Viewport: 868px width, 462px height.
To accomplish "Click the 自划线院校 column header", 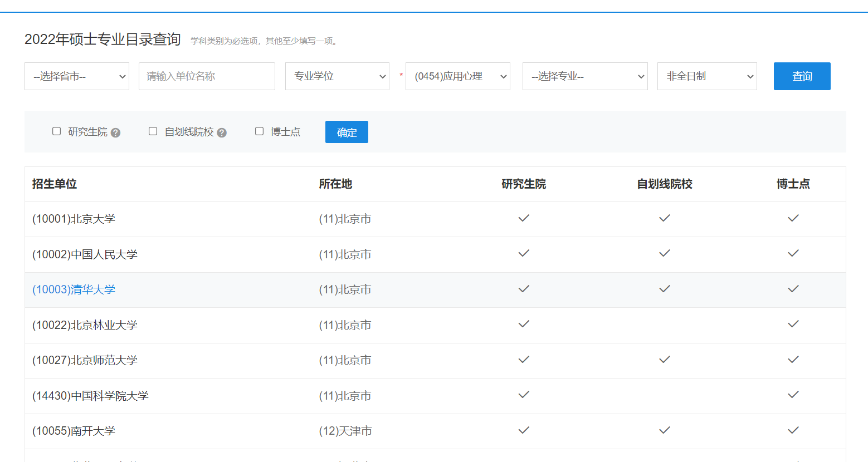I will coord(665,184).
